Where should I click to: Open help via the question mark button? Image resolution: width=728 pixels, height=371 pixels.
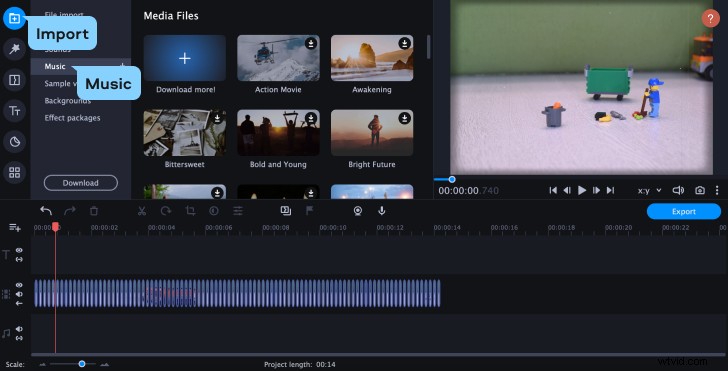(x=710, y=19)
